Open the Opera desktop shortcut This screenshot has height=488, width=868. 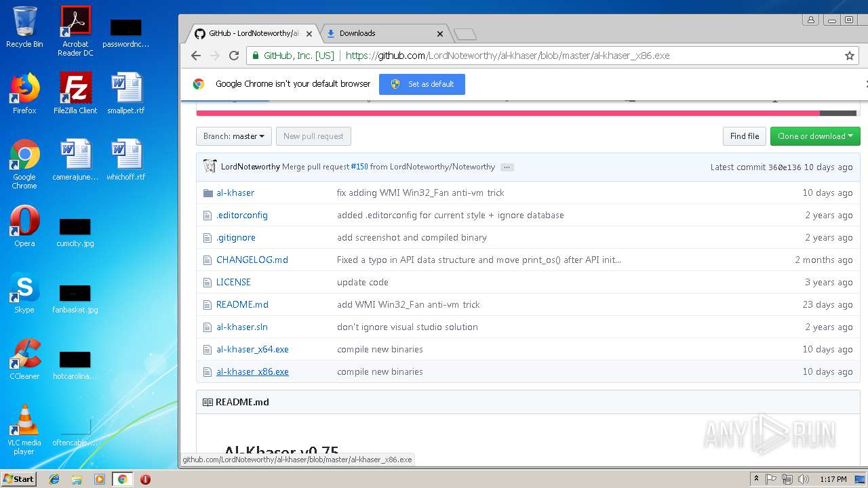24,226
